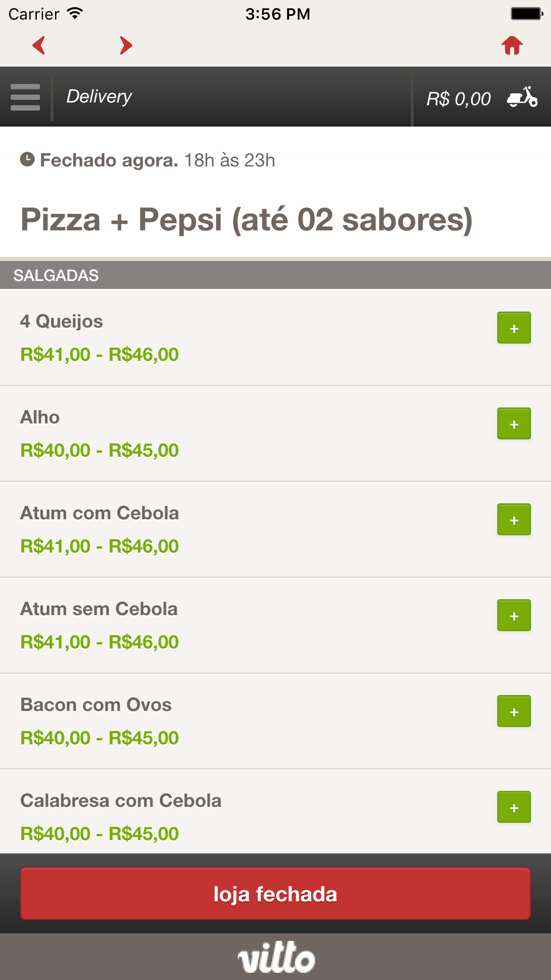
Task: Add Atum com Cebola with plus button
Action: click(x=514, y=520)
